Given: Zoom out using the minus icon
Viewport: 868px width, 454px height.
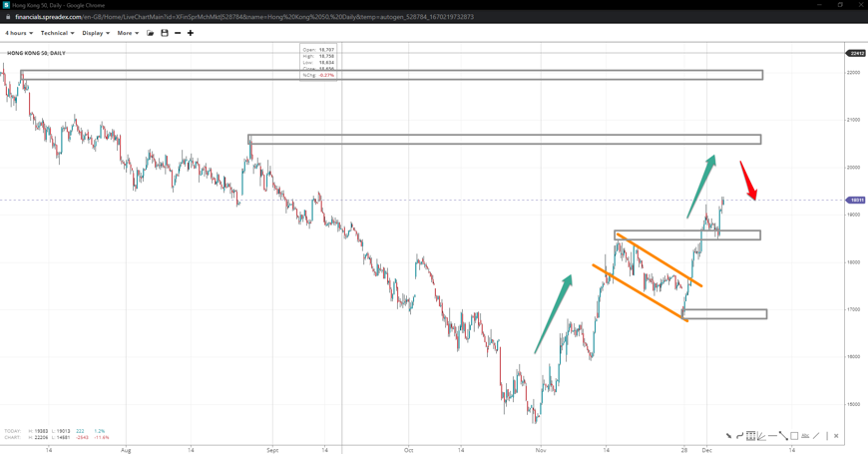Looking at the screenshot, I should coord(178,33).
